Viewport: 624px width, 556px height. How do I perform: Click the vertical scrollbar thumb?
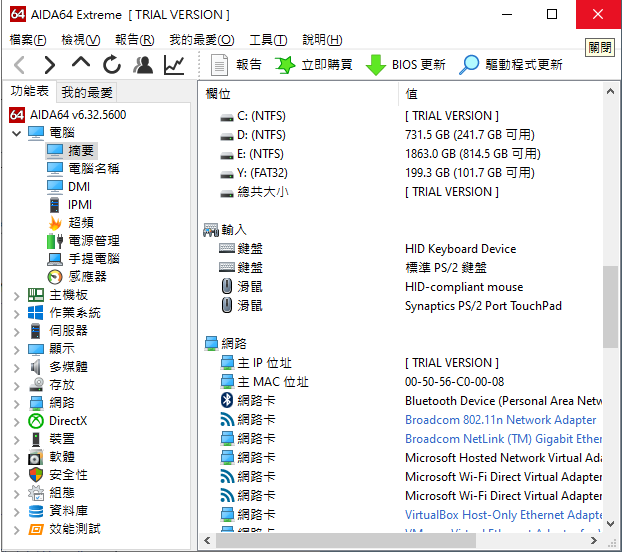click(x=610, y=307)
